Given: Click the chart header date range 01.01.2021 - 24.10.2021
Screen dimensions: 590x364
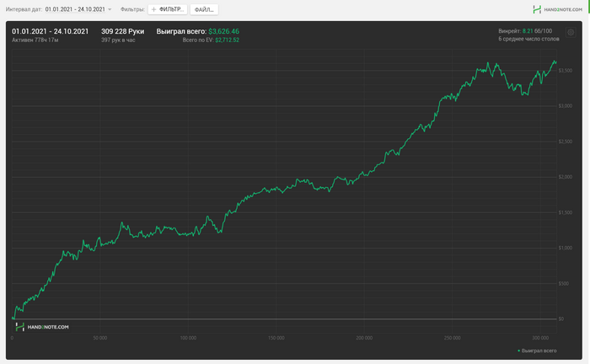Looking at the screenshot, I should pos(50,31).
